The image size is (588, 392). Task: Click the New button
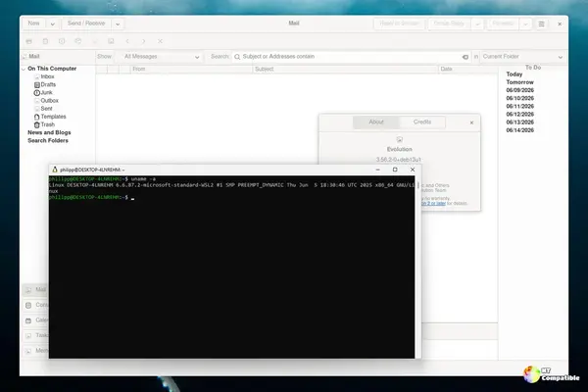(x=34, y=24)
